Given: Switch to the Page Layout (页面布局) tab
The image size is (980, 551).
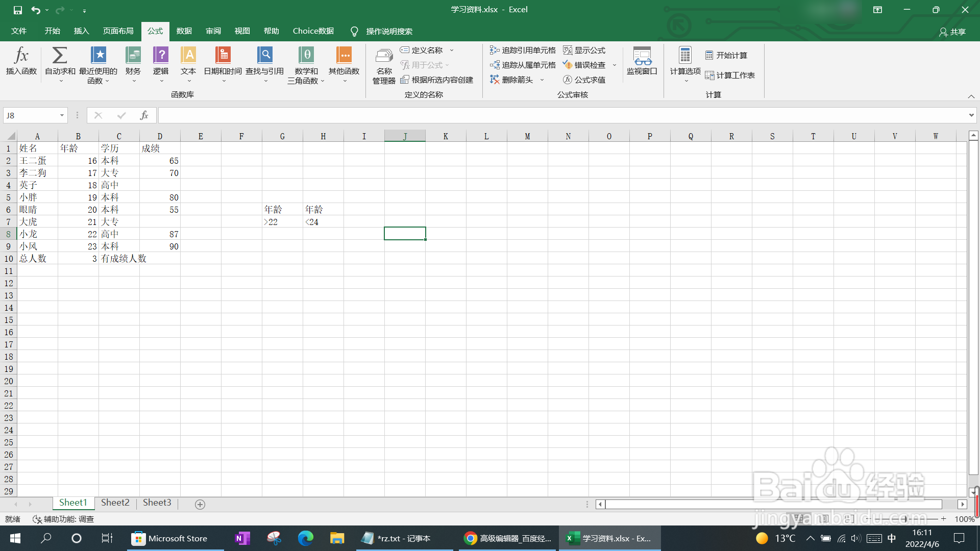Looking at the screenshot, I should tap(118, 31).
